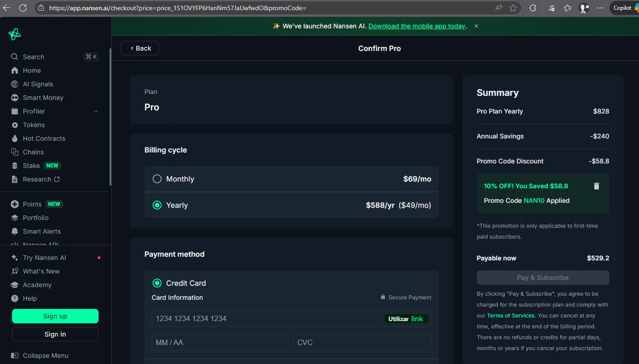Click the MM / AA expiry field
Image resolution: width=639 pixels, height=364 pixels.
click(x=220, y=342)
